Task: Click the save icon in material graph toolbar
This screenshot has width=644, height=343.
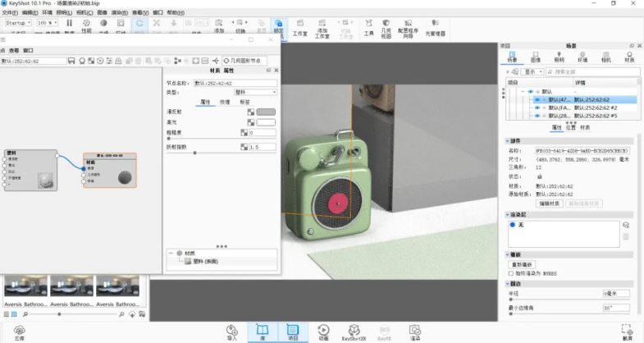Action: 71,61
